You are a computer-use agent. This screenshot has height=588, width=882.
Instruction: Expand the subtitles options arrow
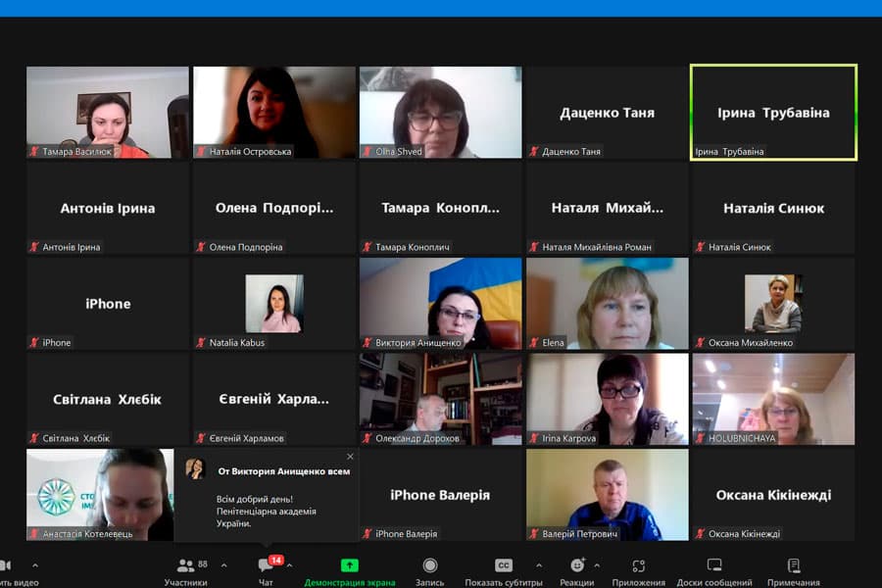tap(539, 564)
